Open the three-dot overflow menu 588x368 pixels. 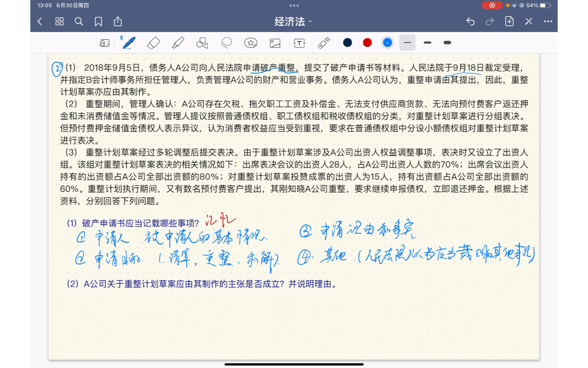coord(548,21)
